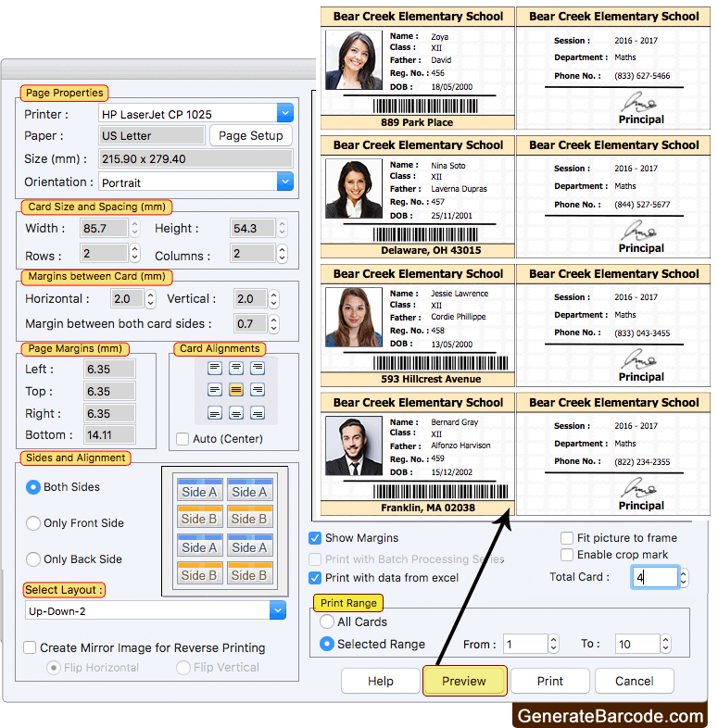Select bottom-left card alignment icon
Image resolution: width=718 pixels, height=728 pixels.
click(215, 413)
